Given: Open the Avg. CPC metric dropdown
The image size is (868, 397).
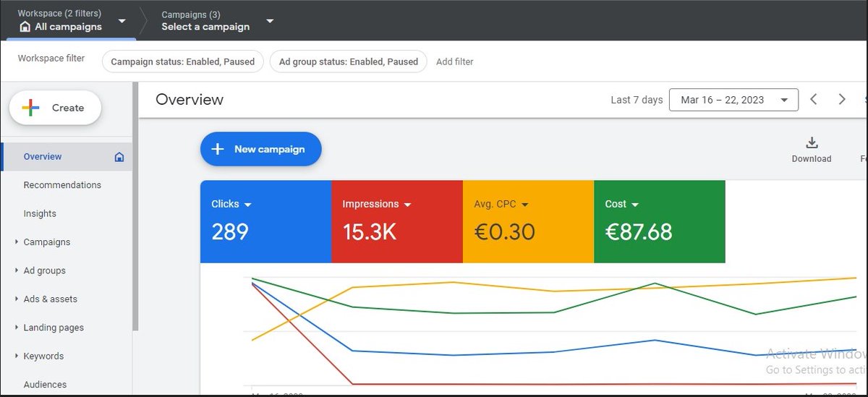Looking at the screenshot, I should (525, 205).
